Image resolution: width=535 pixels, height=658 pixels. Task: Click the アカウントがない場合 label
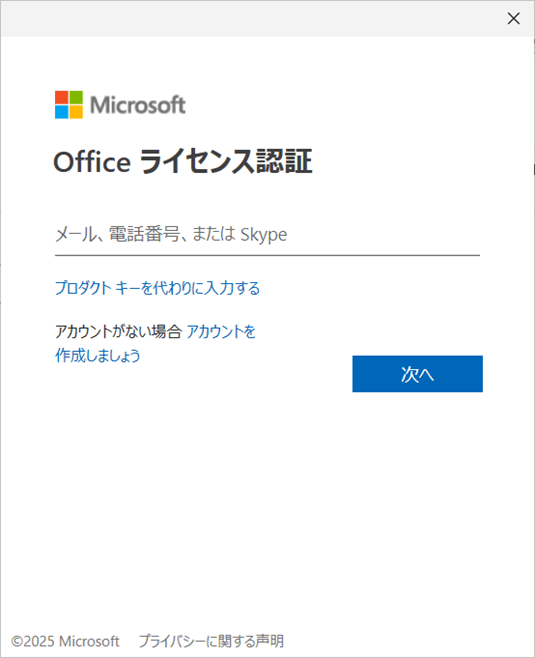118,332
